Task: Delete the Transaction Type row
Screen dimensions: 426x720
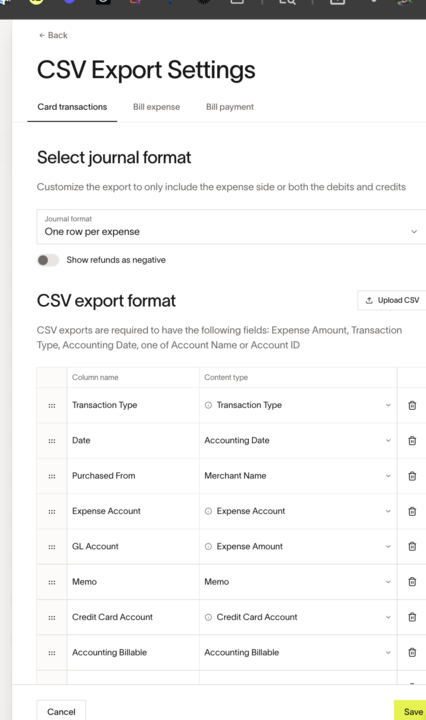Action: 412,405
